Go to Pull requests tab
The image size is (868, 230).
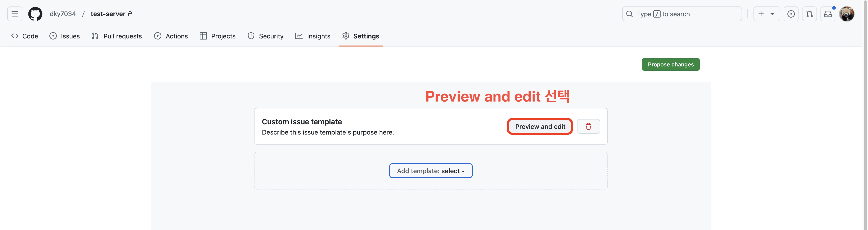point(117,36)
